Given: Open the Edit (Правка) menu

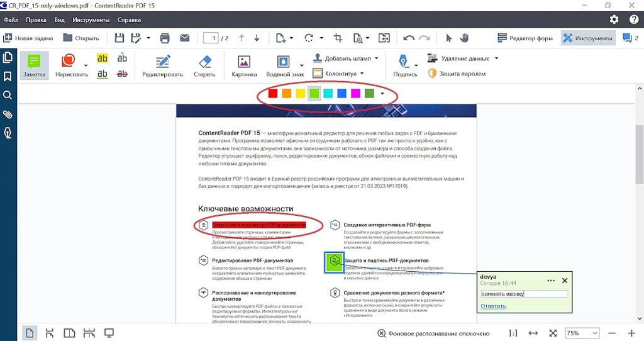Looking at the screenshot, I should (x=36, y=20).
